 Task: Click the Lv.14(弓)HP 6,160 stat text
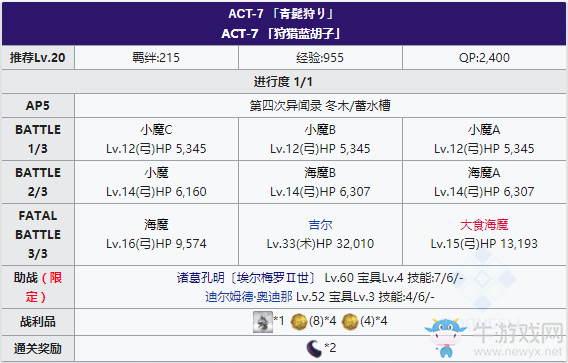[x=156, y=192]
